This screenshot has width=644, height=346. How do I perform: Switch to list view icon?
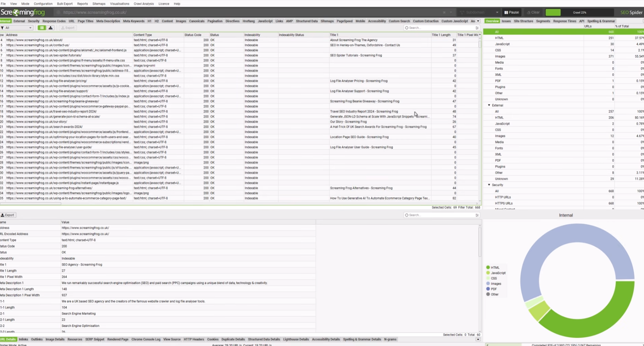[x=42, y=28]
